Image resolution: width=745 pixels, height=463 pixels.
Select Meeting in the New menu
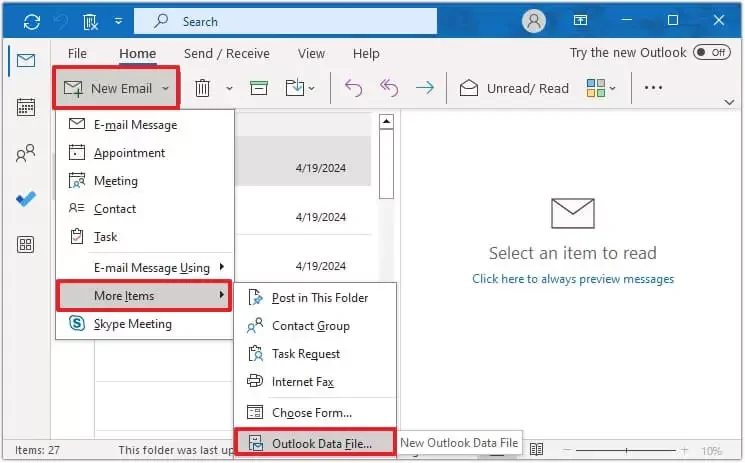145,181
